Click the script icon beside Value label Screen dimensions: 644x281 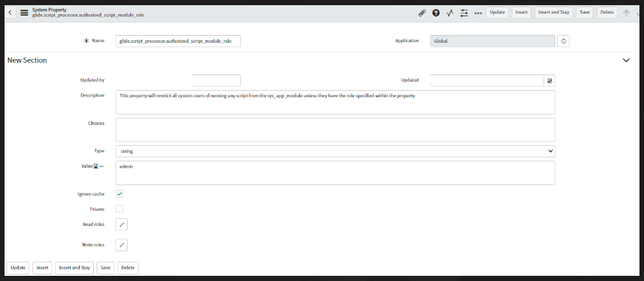tap(102, 166)
